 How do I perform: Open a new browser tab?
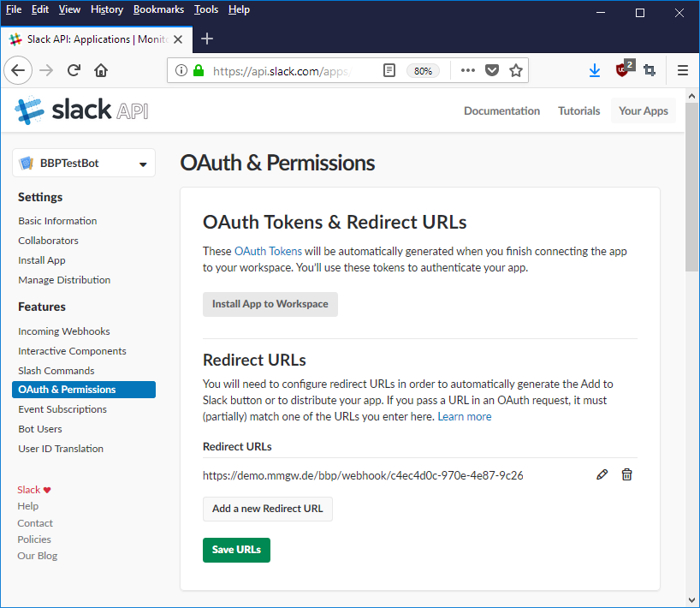pos(207,39)
